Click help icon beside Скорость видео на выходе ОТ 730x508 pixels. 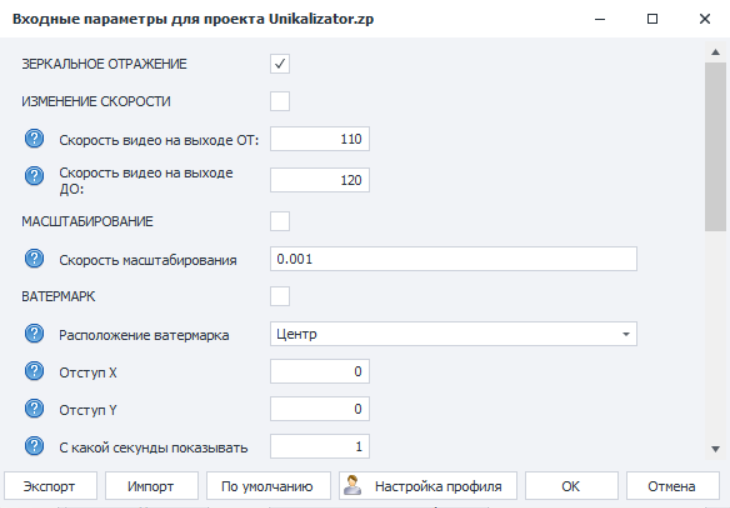(33, 139)
